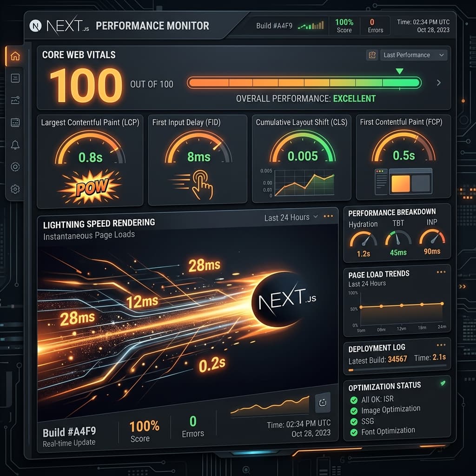Click the Latest Build 34567 value
This screenshot has height=476, width=476.
[x=397, y=359]
